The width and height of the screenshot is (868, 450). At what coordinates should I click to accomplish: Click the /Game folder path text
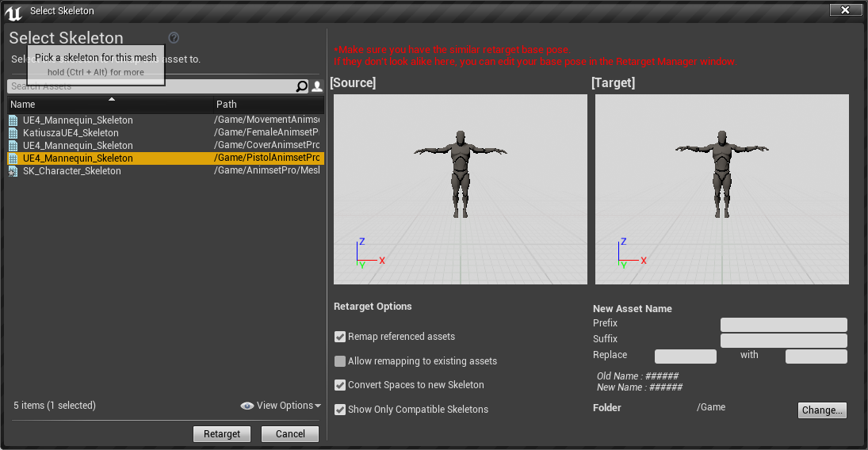click(711, 407)
